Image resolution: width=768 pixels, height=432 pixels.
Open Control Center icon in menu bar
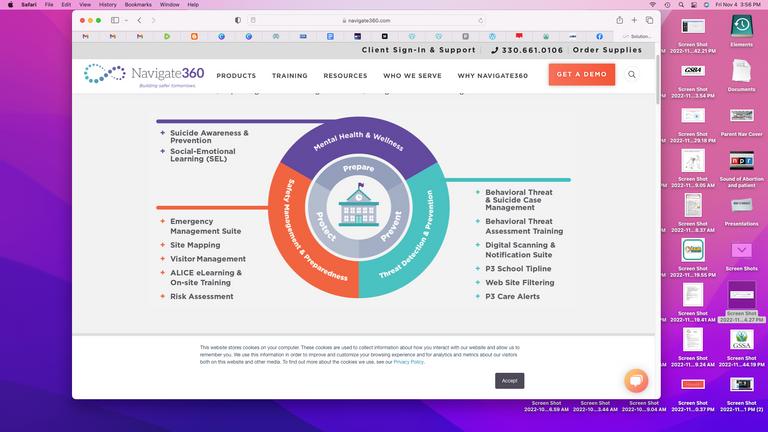pyautogui.click(x=694, y=4)
